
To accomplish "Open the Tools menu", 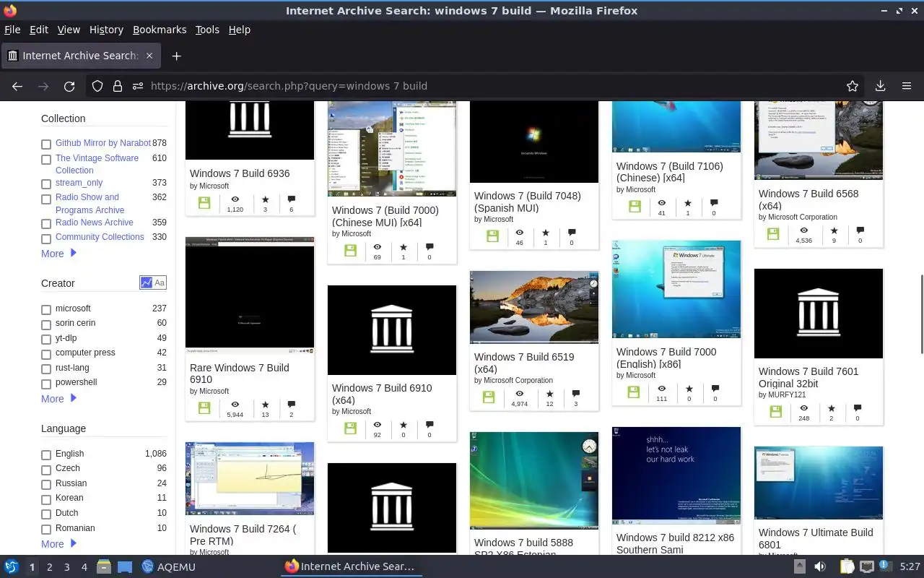I will [207, 30].
